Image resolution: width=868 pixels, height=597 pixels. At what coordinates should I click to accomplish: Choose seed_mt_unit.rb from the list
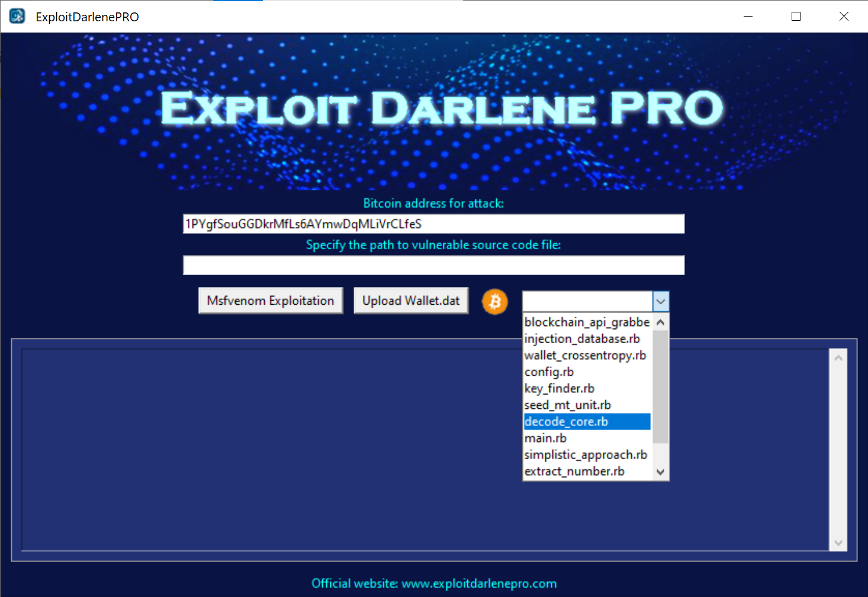pos(587,405)
